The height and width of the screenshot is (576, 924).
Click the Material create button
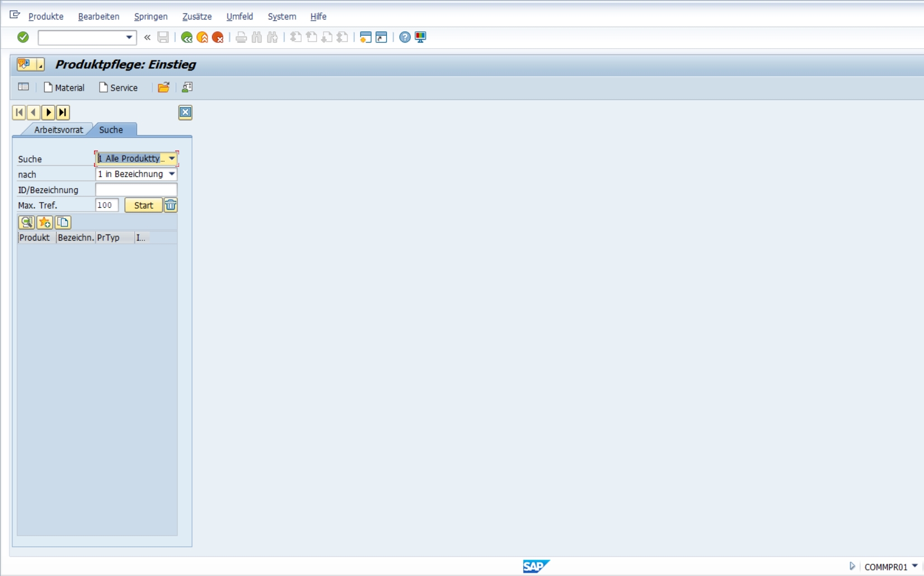[64, 87]
